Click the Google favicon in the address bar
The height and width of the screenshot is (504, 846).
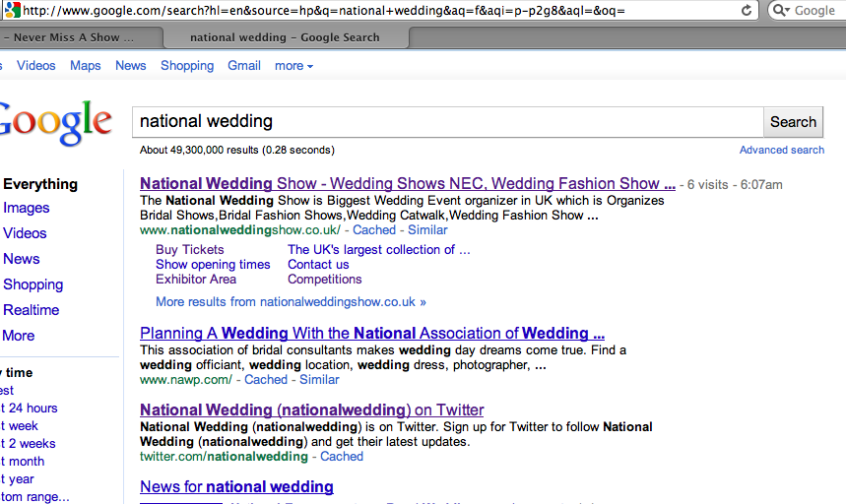[12, 10]
